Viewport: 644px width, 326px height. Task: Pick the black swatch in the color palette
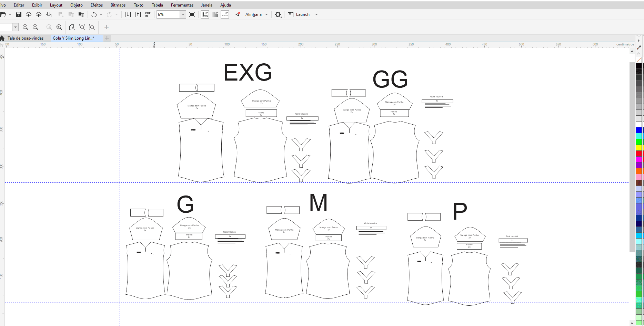click(x=639, y=66)
